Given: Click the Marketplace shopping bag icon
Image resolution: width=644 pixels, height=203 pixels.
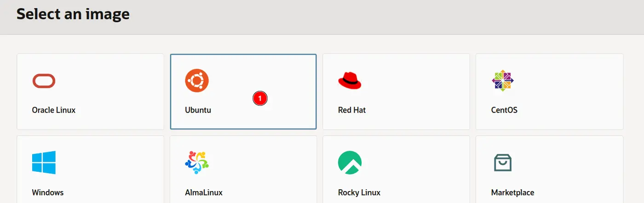Looking at the screenshot, I should (503, 163).
